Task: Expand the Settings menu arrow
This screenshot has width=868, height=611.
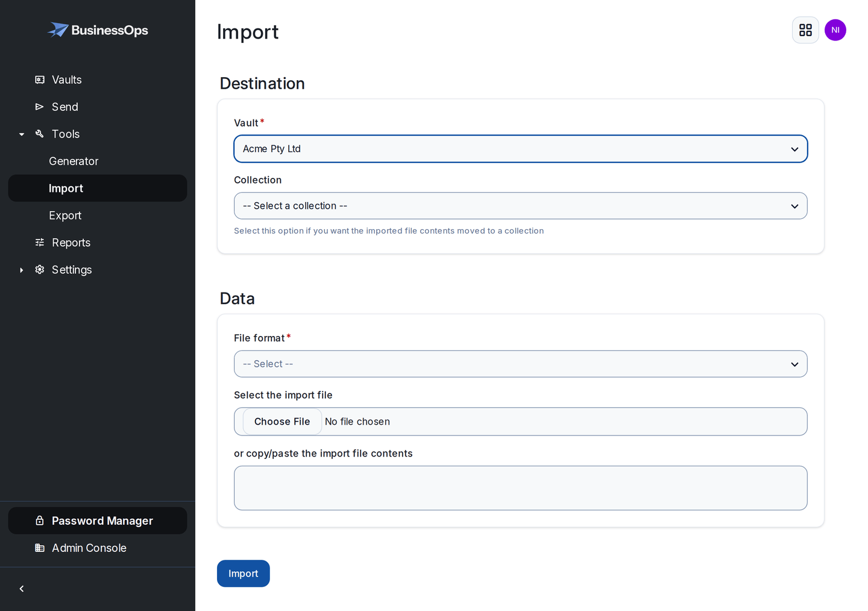Action: point(22,270)
